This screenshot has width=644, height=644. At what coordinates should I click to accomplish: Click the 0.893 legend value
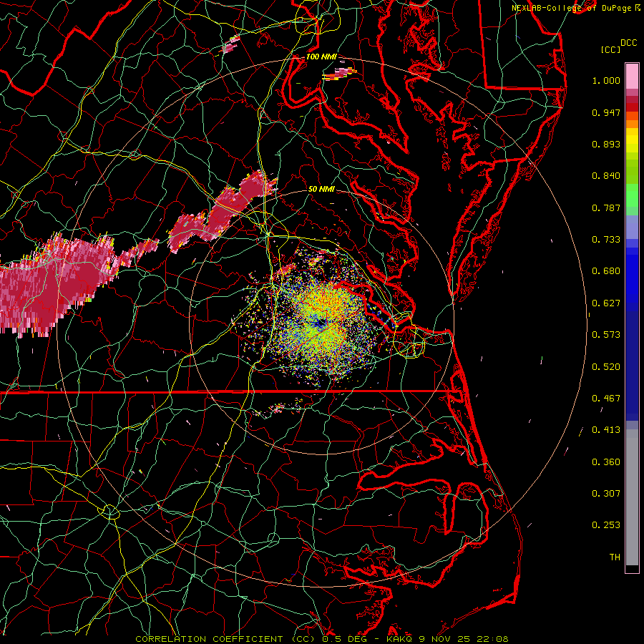click(606, 144)
